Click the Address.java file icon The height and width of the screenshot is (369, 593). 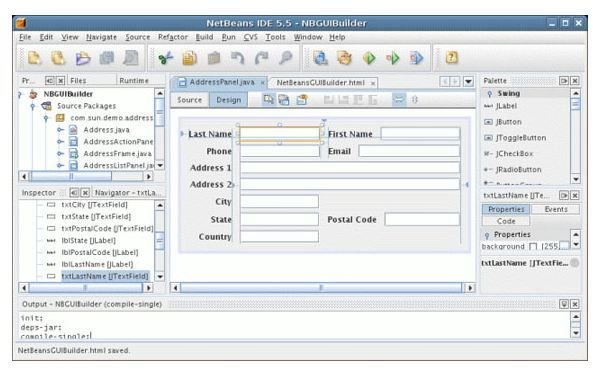click(73, 130)
